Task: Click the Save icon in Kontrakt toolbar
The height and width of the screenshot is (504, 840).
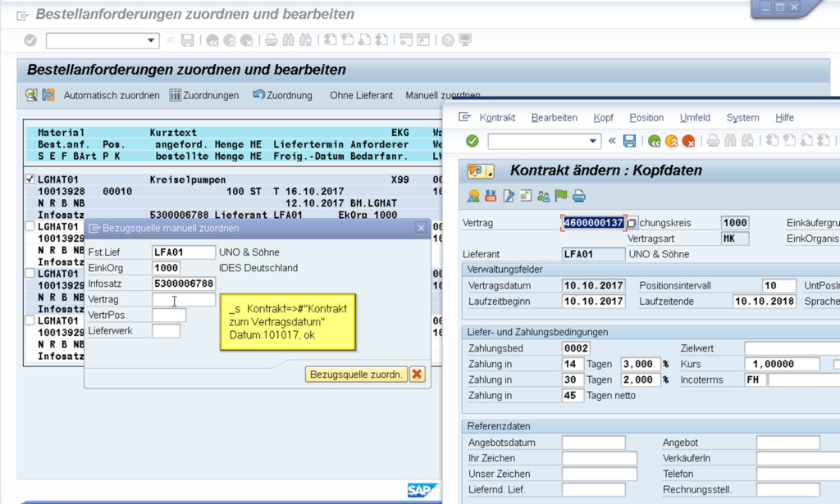Action: click(x=629, y=141)
